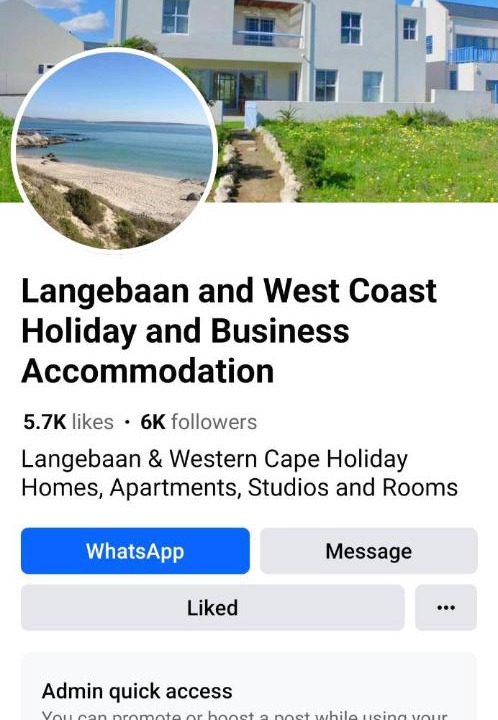
Task: Open the three-dot more options menu
Action: coord(446,608)
